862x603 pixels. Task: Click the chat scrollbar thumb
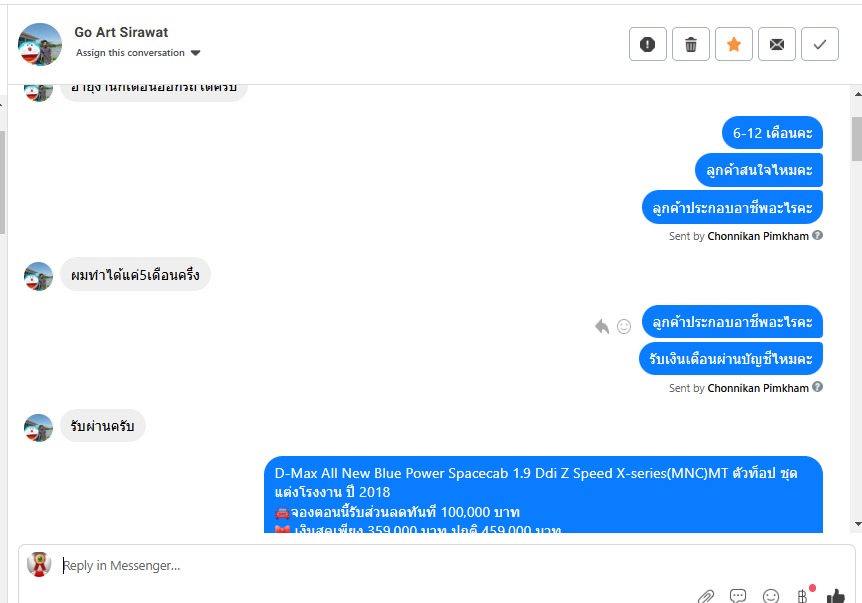pos(858,139)
